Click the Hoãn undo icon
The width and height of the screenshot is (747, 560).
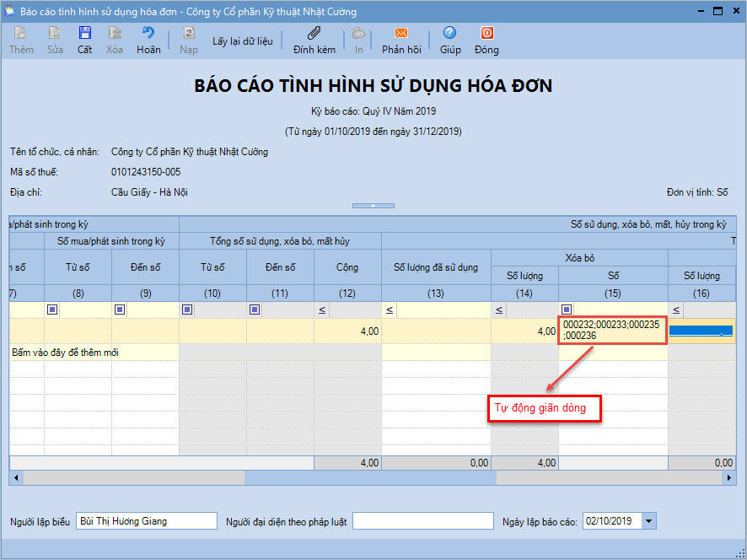click(148, 35)
